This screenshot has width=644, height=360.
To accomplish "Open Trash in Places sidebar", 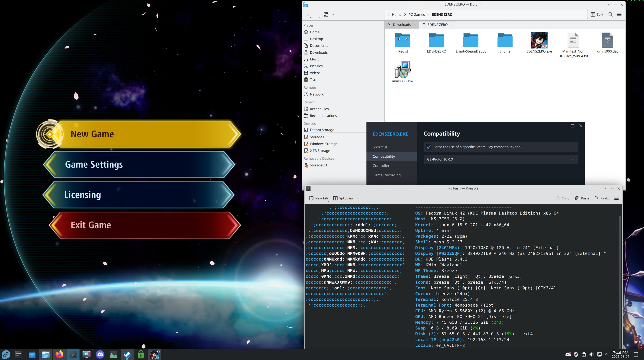I will tap(314, 80).
